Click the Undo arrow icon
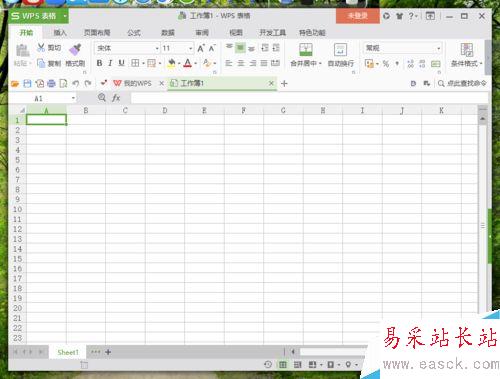The width and height of the screenshot is (500, 379). pyautogui.click(x=76, y=83)
